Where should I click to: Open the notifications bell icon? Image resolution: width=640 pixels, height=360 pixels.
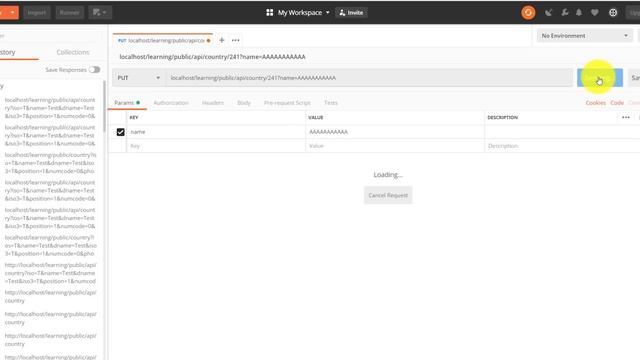pyautogui.click(x=579, y=13)
